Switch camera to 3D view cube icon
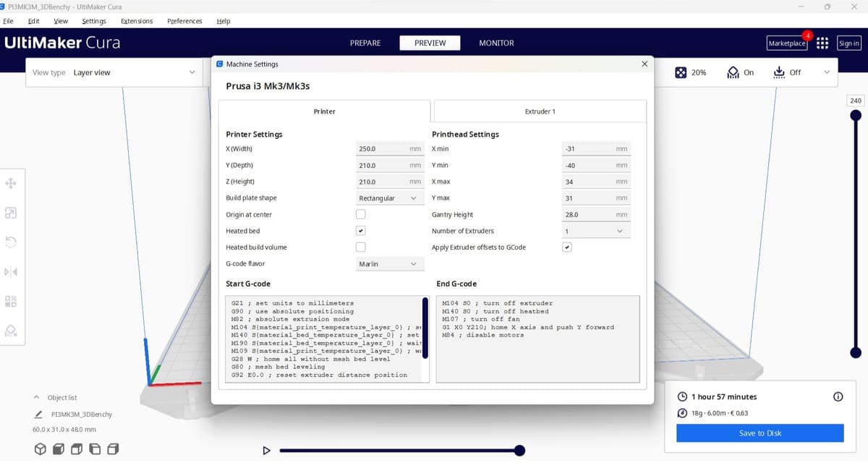 click(41, 449)
